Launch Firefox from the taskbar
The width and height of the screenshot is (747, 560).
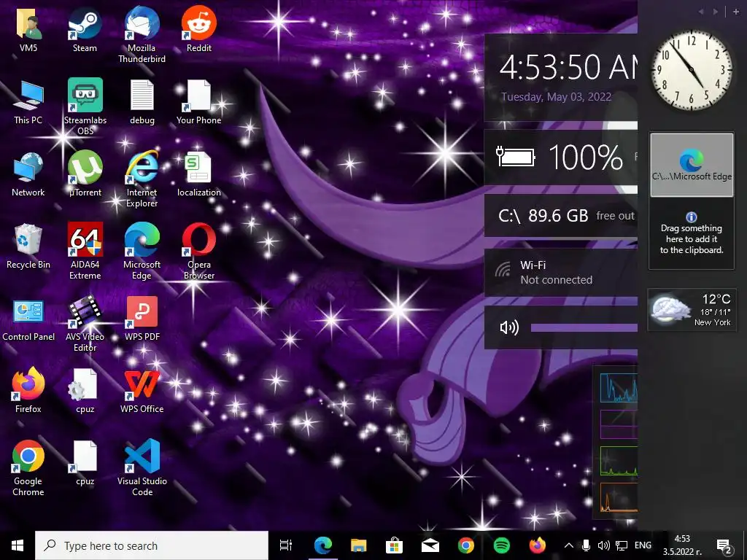pos(538,545)
